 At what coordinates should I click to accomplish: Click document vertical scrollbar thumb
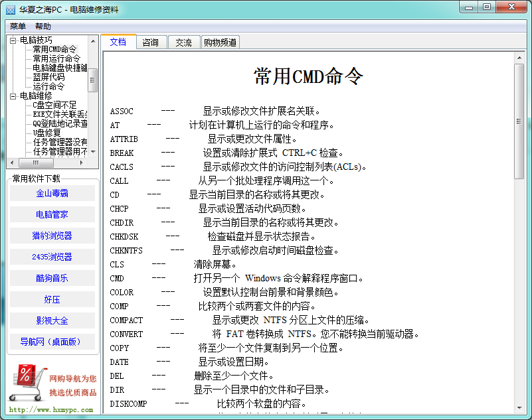click(519, 121)
